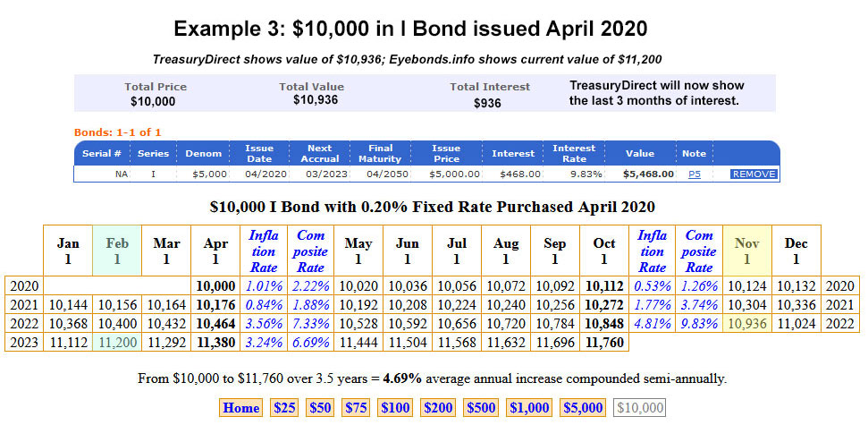Select the highlighted 10,936 Nov 2022 cell

pos(746,323)
